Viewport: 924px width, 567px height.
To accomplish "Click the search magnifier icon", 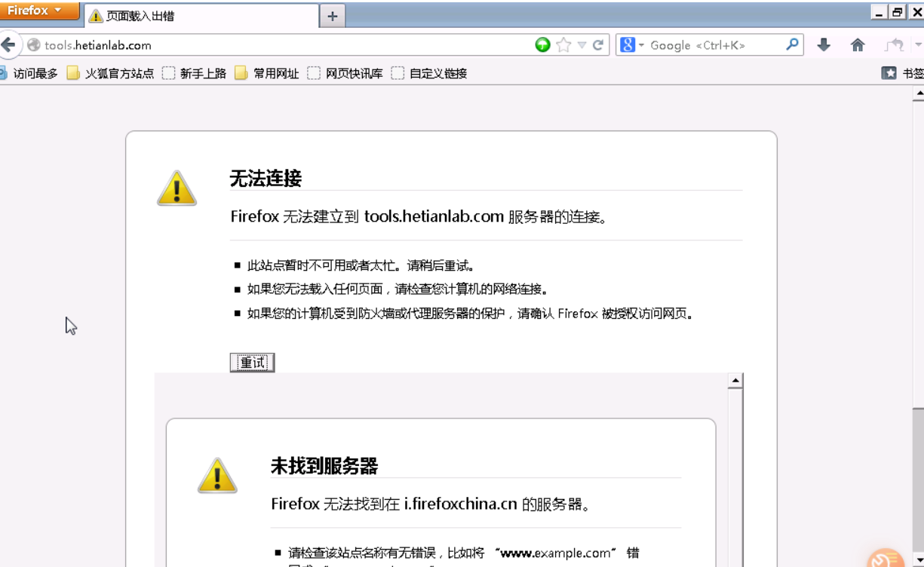I will [x=792, y=45].
